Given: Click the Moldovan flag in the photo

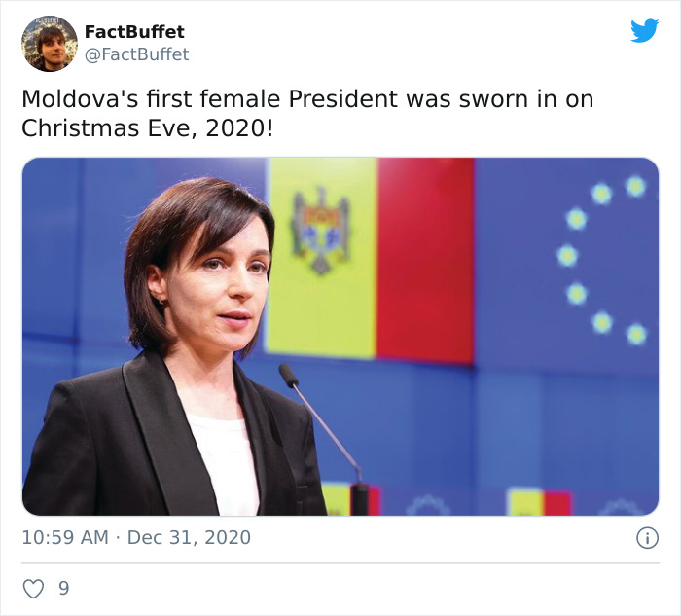Looking at the screenshot, I should pyautogui.click(x=370, y=260).
